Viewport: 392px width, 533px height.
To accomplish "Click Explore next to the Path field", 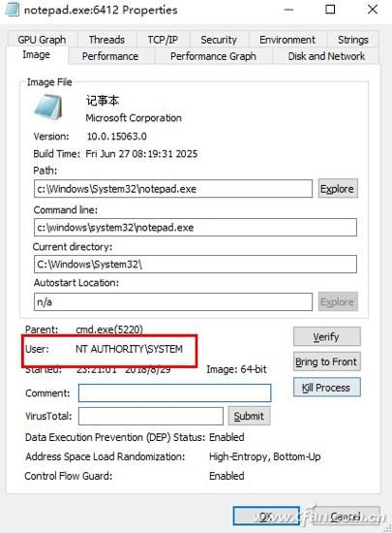I will tap(338, 189).
